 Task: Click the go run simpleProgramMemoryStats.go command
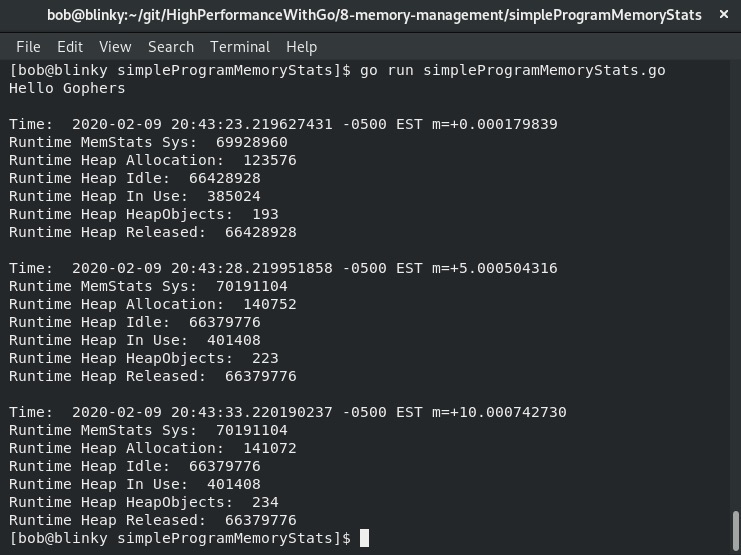click(x=513, y=70)
